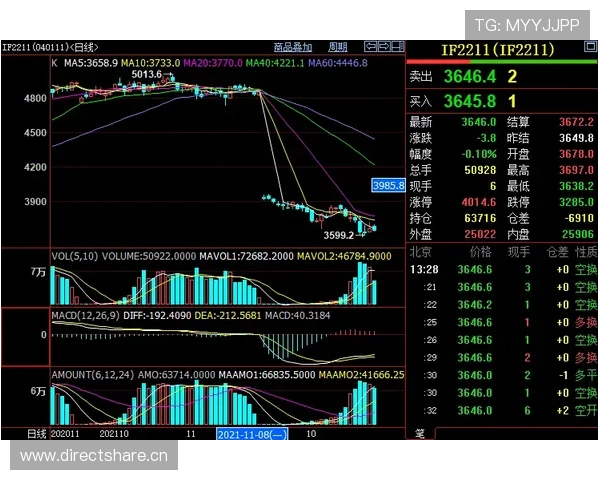Click the MAVOL1:72682.2000 value
The height and width of the screenshot is (480, 600).
tap(246, 256)
